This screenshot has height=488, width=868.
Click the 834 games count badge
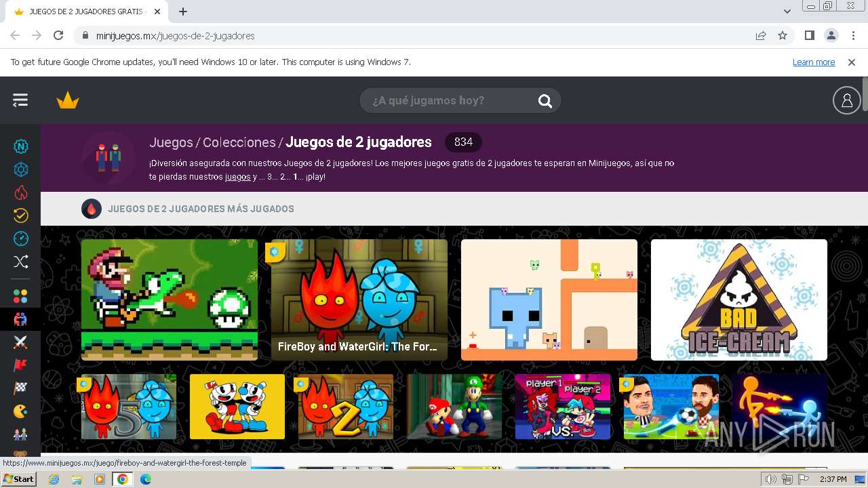[x=463, y=142]
